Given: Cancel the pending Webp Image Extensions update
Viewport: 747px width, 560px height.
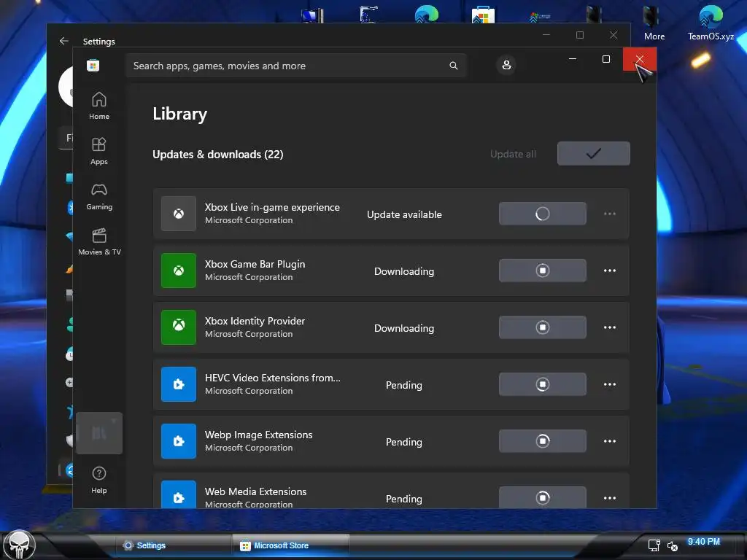Looking at the screenshot, I should (x=543, y=441).
